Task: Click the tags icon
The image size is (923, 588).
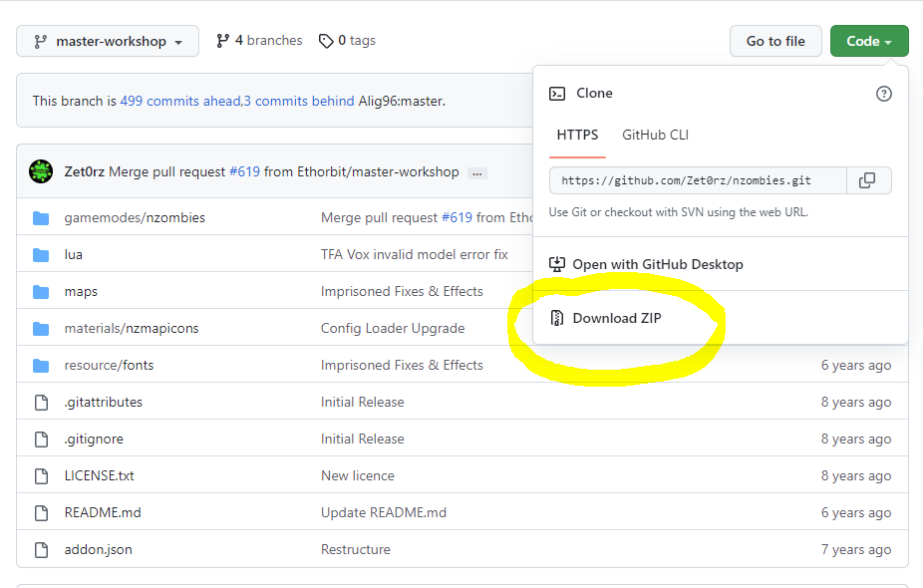Action: [326, 41]
